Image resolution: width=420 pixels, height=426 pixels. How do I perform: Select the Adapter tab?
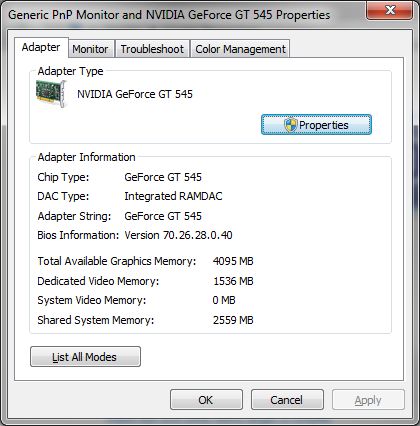coord(41,47)
